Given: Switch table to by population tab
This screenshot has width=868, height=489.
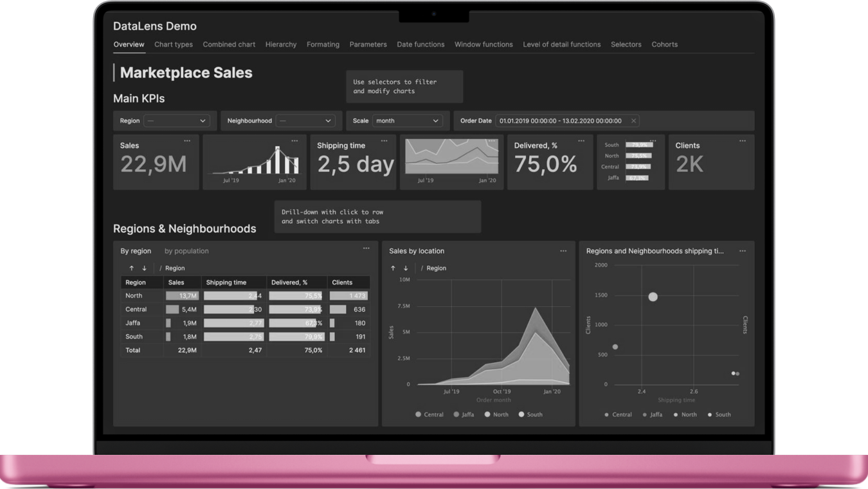Looking at the screenshot, I should point(186,251).
